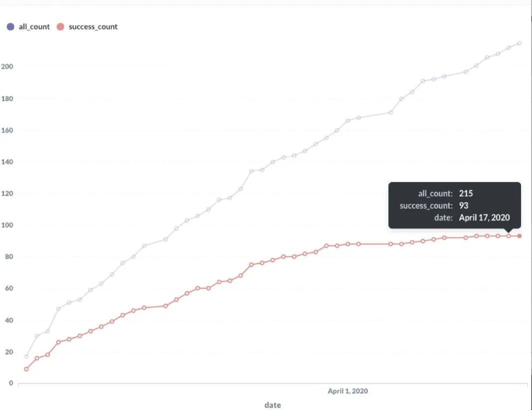Viewport: 532px width, 410px height.
Task: Select the first all_count data point
Action: point(26,357)
